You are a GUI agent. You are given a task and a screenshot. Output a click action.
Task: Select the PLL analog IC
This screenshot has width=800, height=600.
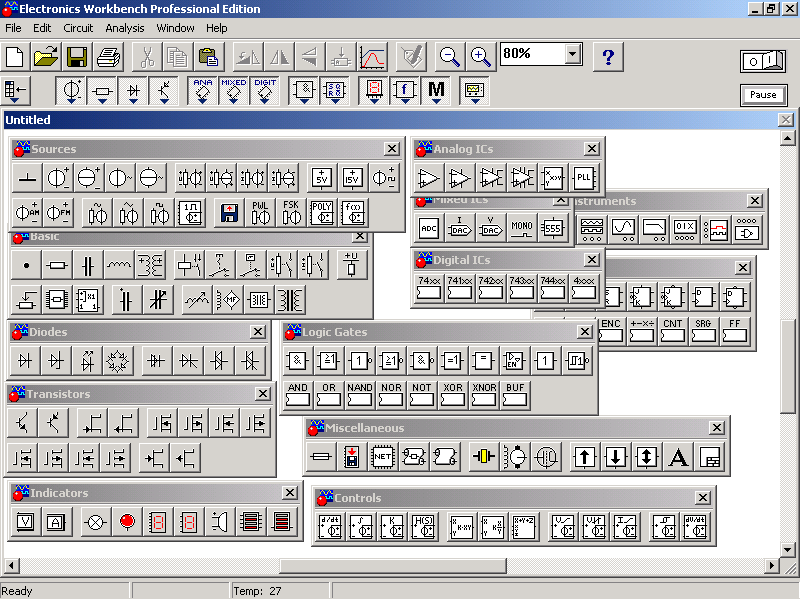(x=583, y=178)
